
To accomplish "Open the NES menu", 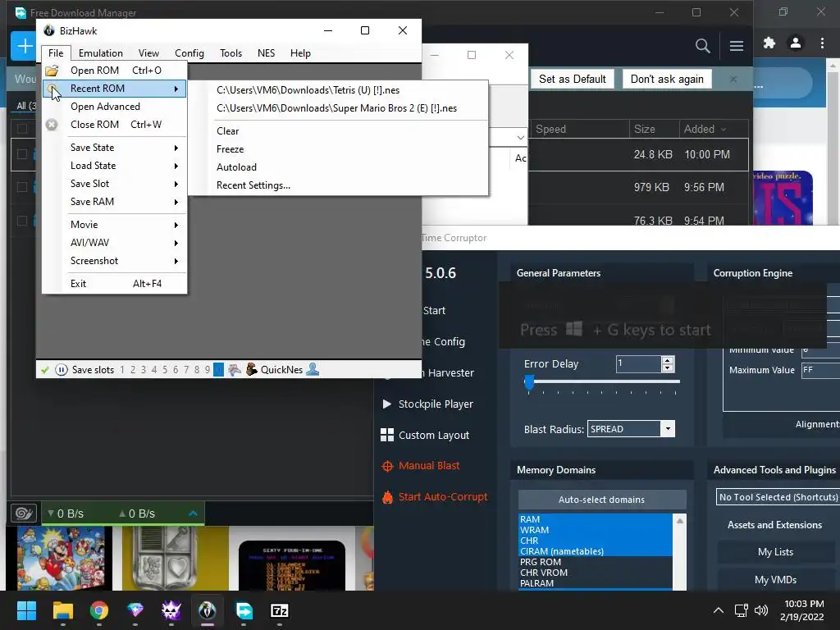I will tap(267, 53).
